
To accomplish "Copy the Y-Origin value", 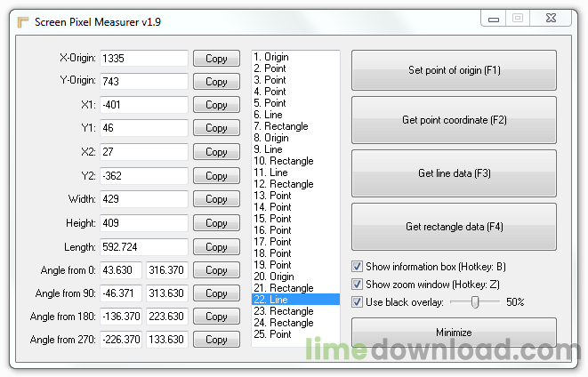I will 216,81.
